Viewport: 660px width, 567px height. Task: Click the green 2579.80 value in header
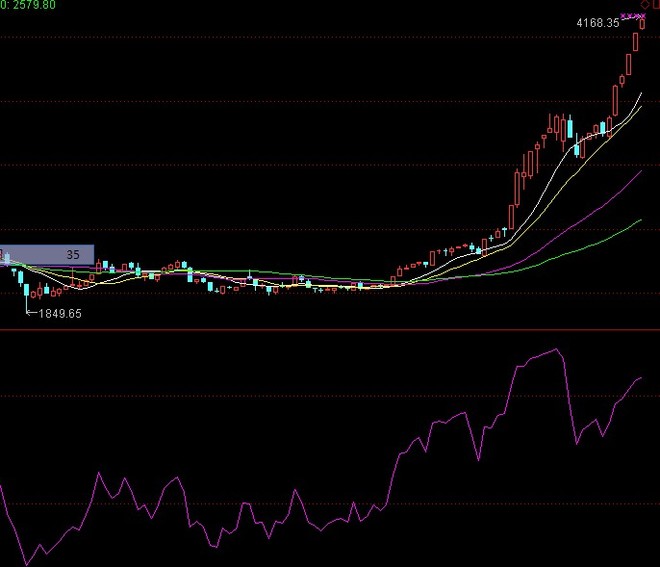(x=31, y=5)
